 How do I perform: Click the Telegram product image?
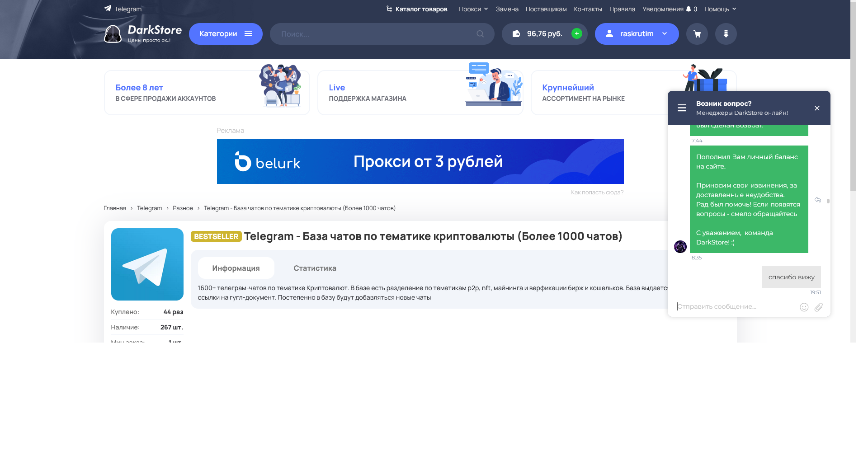[147, 264]
